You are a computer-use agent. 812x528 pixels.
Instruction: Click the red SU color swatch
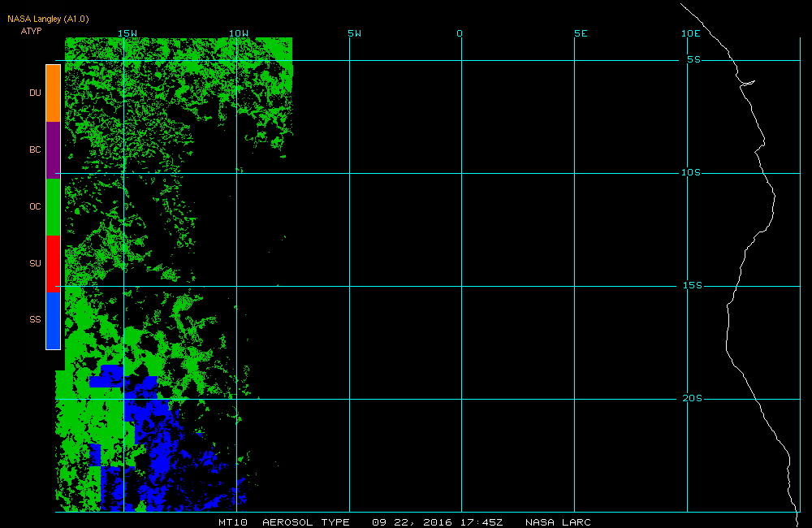tap(54, 264)
